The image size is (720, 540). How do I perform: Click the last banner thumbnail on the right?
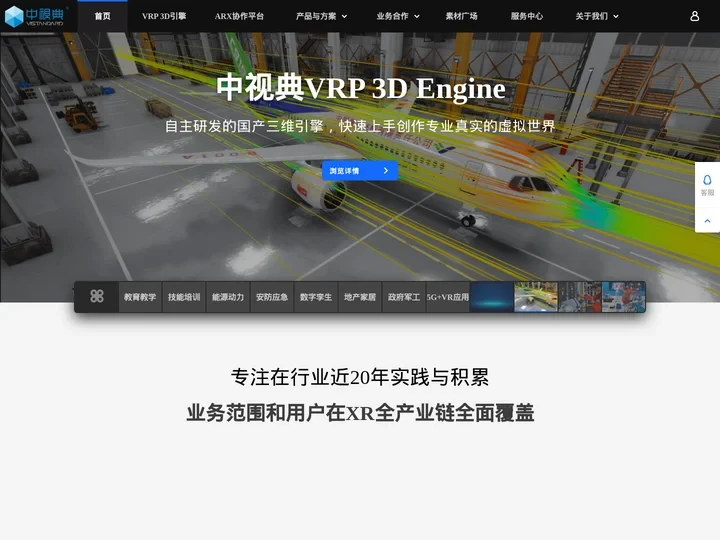(624, 297)
